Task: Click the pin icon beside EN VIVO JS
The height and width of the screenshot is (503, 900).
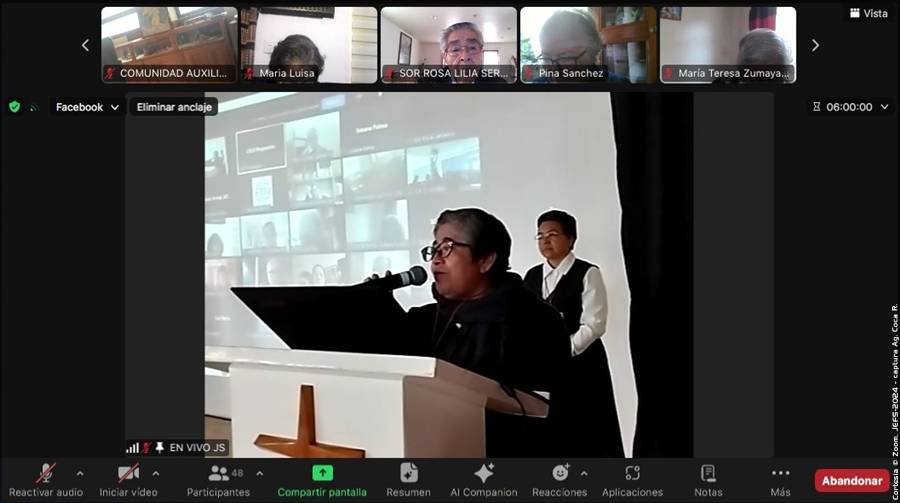Action: click(160, 447)
